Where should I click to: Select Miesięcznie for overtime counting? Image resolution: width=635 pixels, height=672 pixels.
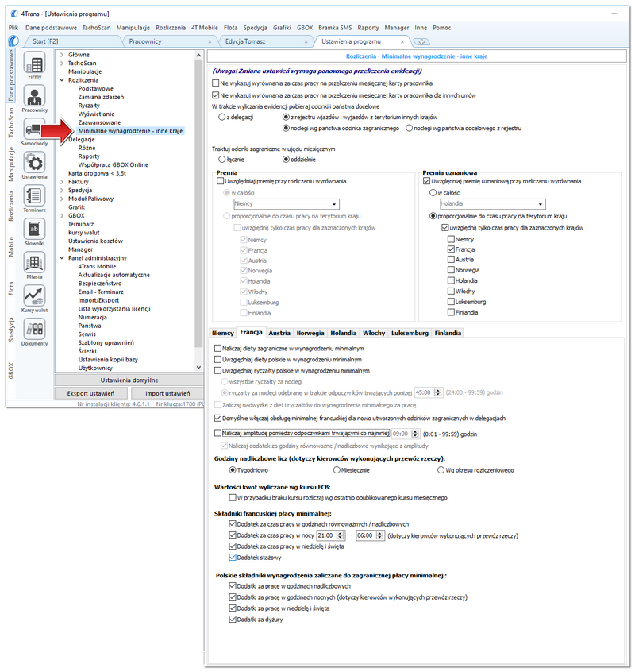click(x=337, y=470)
